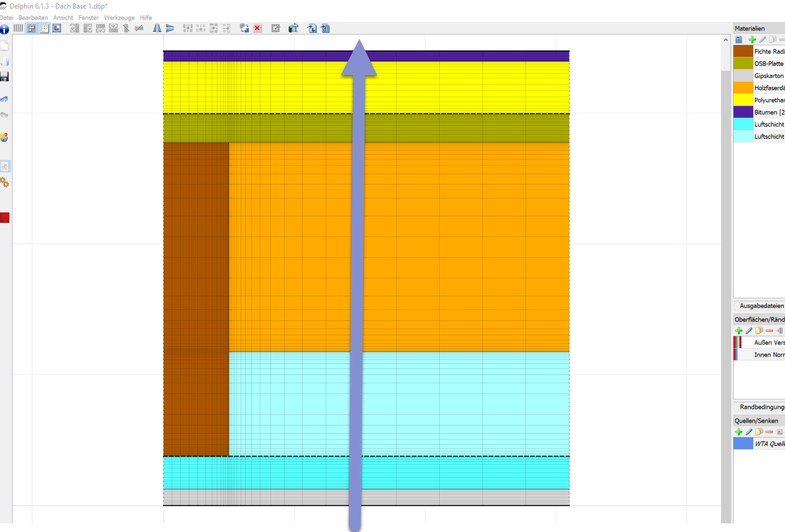This screenshot has width=785, height=532.
Task: Open the Bearbeiten menu
Action: tap(33, 18)
